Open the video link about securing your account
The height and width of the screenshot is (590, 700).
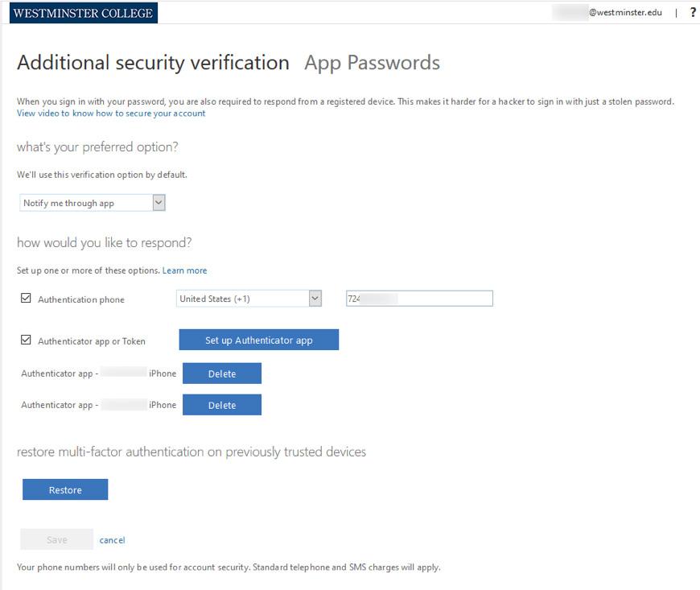[111, 113]
